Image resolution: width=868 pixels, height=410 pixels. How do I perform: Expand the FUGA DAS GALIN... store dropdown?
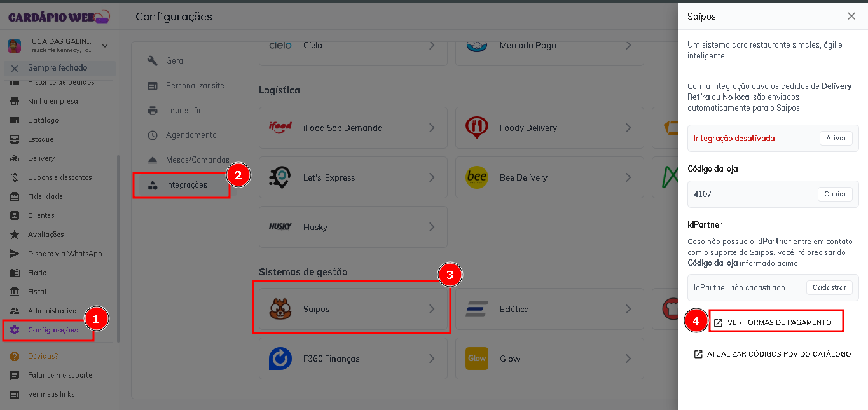pos(105,46)
